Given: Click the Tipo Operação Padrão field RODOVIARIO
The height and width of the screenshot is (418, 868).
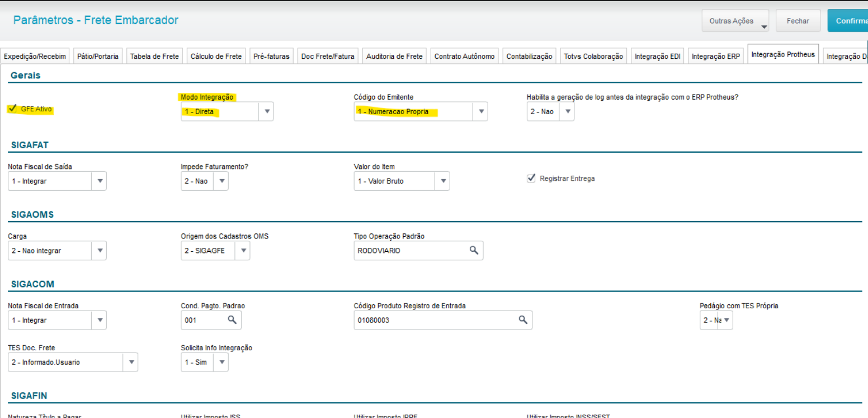Looking at the screenshot, I should (418, 251).
